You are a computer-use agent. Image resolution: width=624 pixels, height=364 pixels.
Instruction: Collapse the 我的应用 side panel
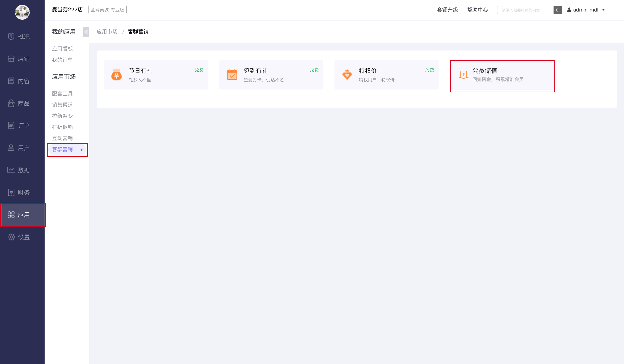pos(86,32)
